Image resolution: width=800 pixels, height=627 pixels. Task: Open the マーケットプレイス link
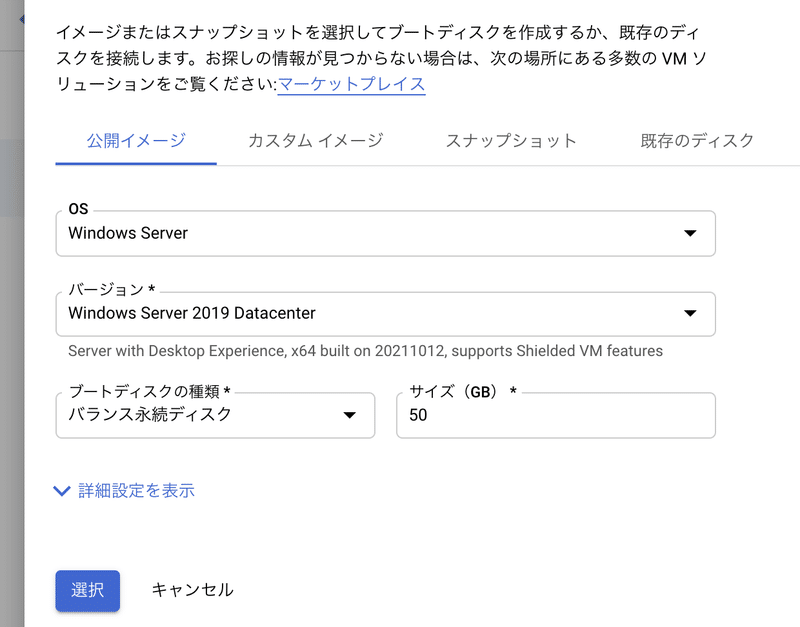(350, 87)
